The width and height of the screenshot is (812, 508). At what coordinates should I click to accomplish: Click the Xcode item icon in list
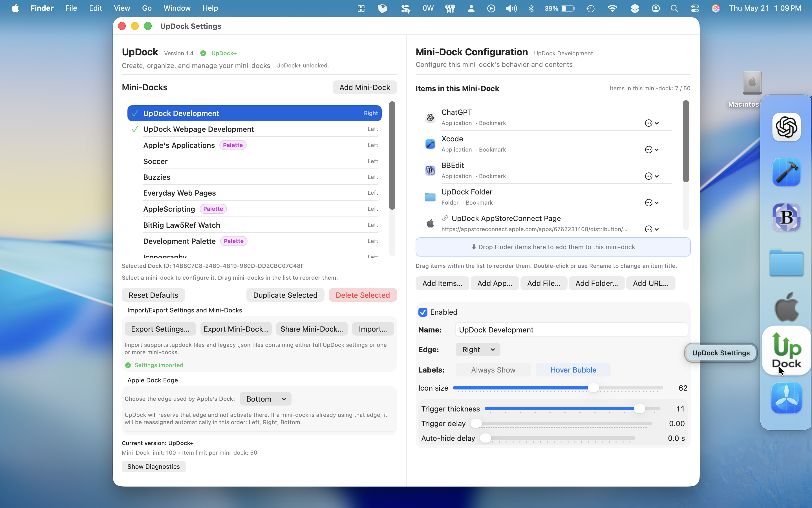[x=430, y=144]
